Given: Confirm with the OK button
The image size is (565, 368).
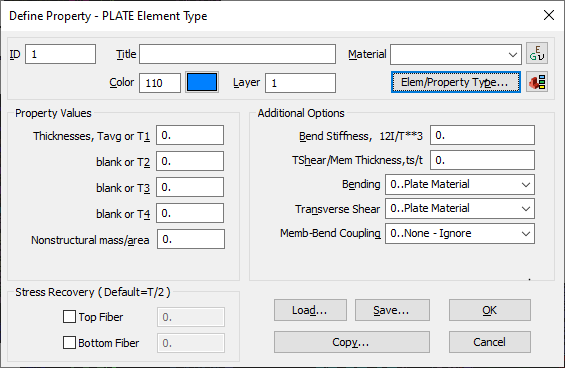Looking at the screenshot, I should (490, 310).
